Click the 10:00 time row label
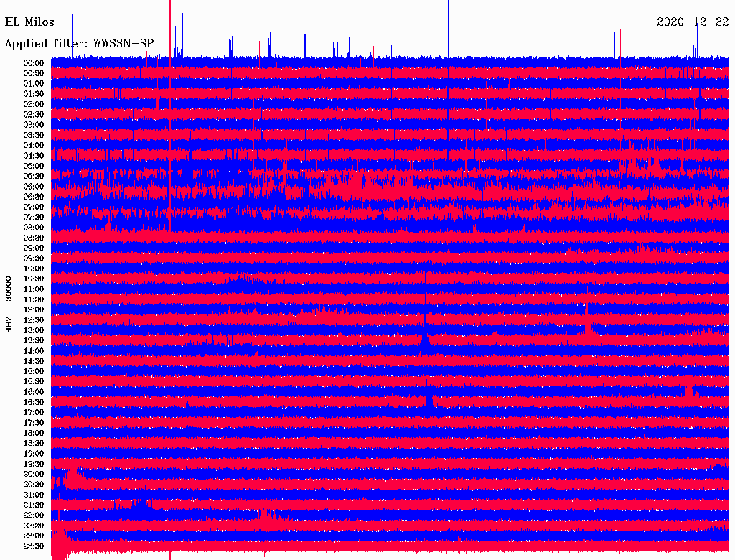This screenshot has height=560, width=735. click(34, 269)
